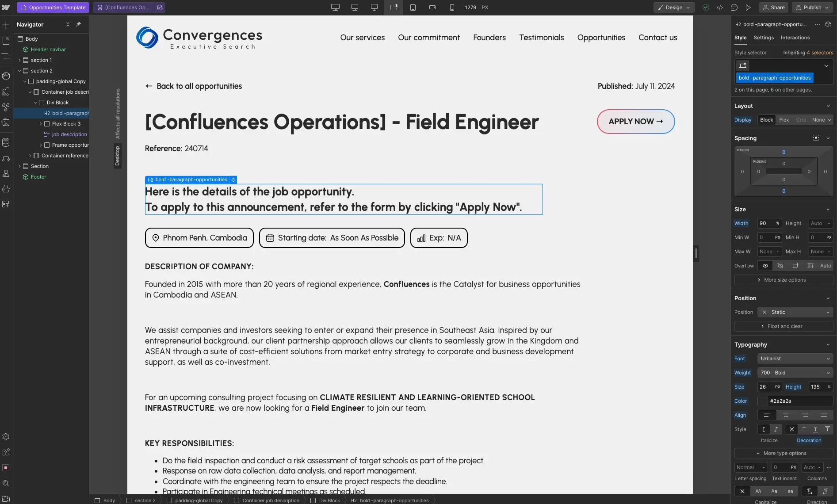Open the code export view
The image size is (837, 504).
pos(720,8)
